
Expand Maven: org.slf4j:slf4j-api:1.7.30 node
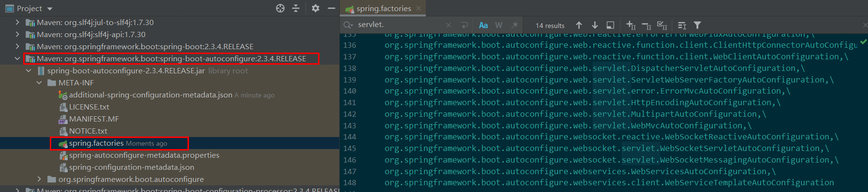(x=17, y=34)
